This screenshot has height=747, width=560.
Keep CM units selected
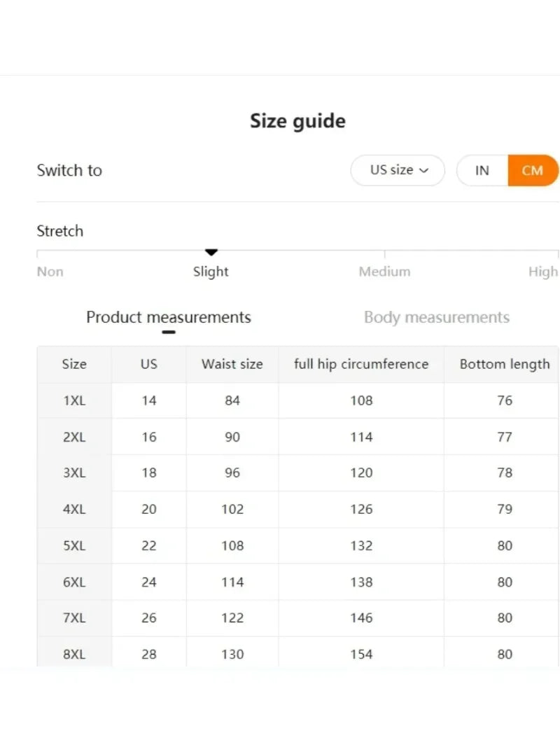(533, 170)
